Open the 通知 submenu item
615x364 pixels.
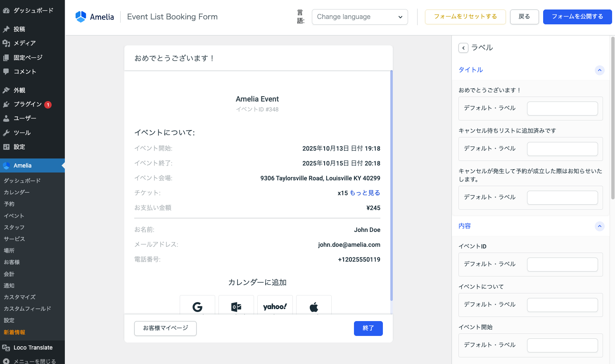(x=9, y=286)
